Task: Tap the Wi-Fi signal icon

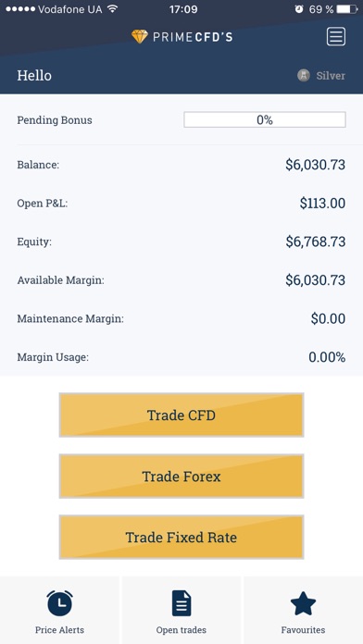Action: coord(112,8)
